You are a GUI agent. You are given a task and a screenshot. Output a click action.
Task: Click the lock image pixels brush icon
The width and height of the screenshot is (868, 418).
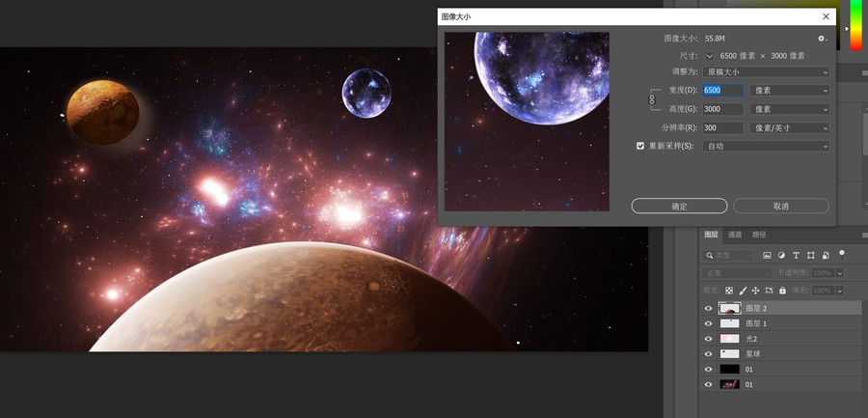tap(743, 291)
